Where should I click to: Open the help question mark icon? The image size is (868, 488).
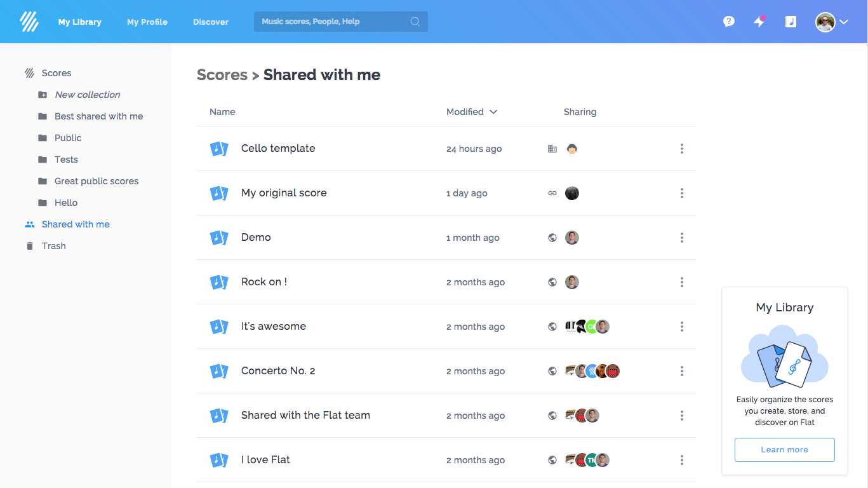[729, 22]
